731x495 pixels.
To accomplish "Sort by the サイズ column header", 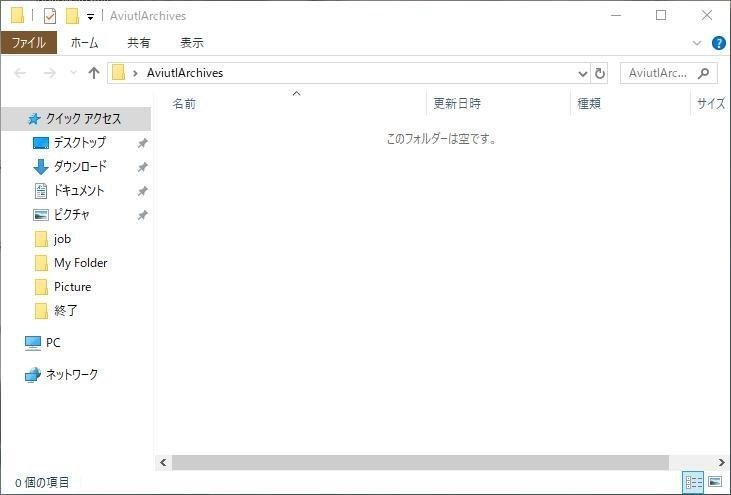I will pos(710,103).
